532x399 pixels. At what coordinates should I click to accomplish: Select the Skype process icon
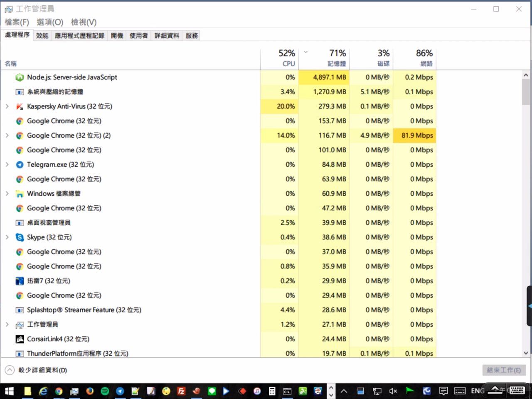[x=20, y=237]
